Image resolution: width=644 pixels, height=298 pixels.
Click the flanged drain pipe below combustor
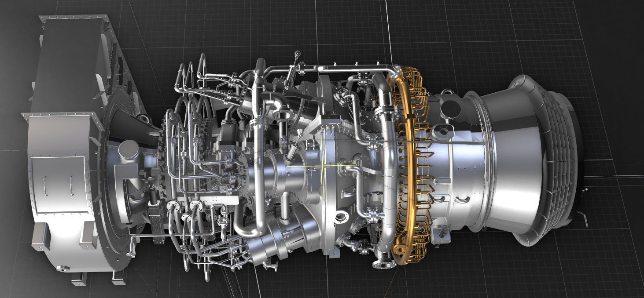383,264
